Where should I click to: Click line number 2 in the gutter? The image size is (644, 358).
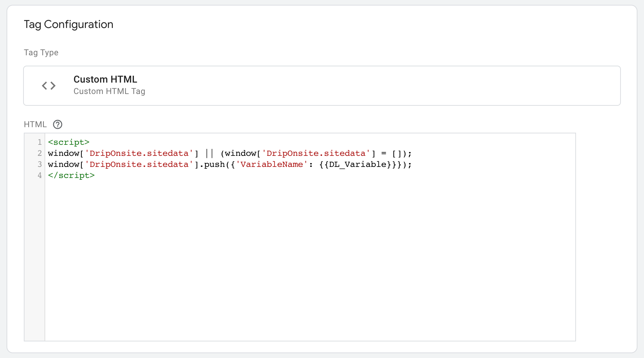click(40, 153)
